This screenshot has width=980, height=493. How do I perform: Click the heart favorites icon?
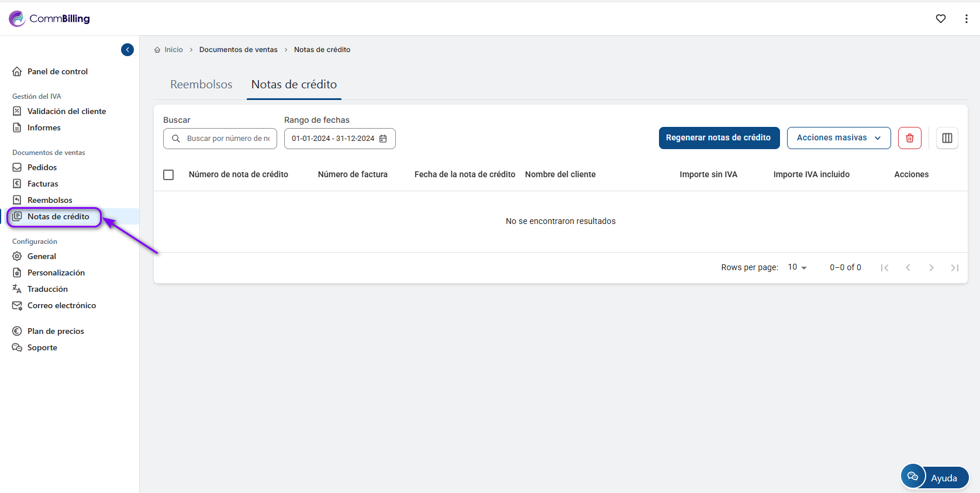pos(940,19)
